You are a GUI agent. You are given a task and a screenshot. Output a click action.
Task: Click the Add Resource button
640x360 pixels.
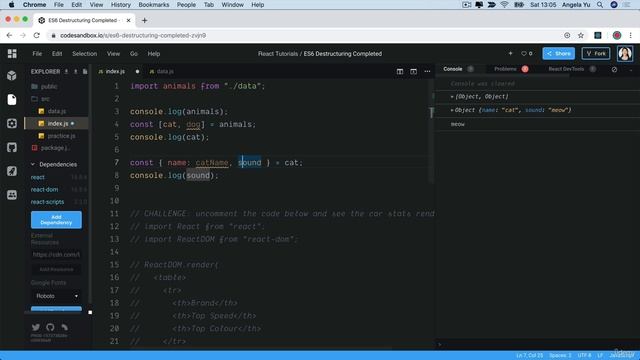tap(56, 269)
